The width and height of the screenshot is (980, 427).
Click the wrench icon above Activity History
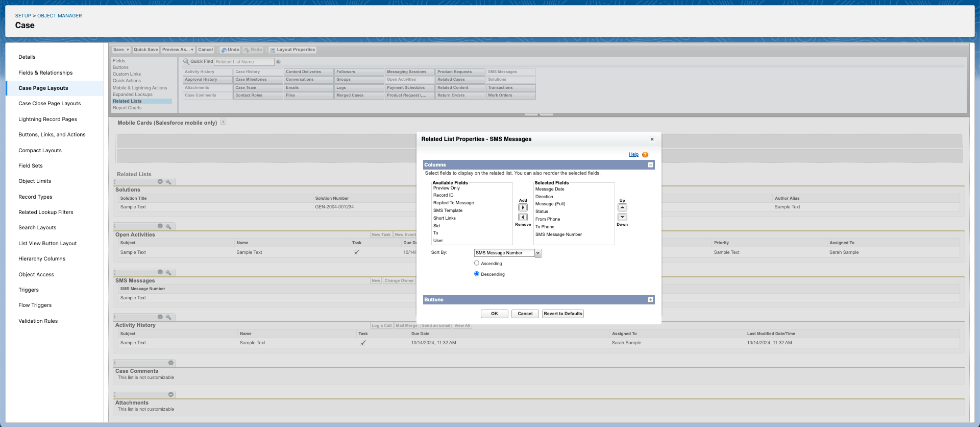click(168, 317)
